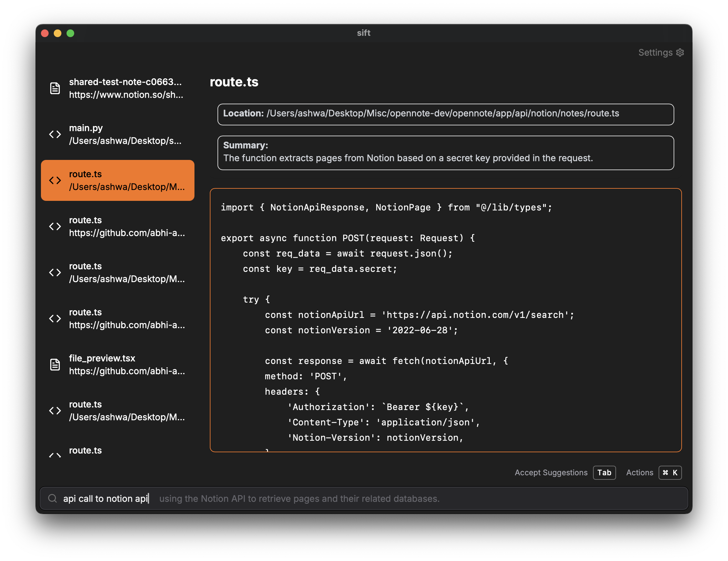Click code icon beside second route.ts result
Viewport: 728px width, 561px height.
[x=55, y=226]
